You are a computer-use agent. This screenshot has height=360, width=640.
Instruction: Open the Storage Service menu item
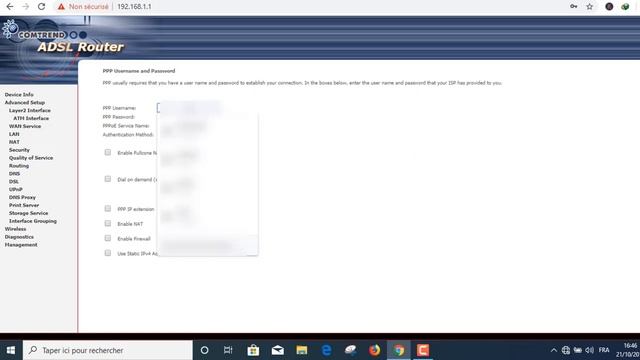29,213
